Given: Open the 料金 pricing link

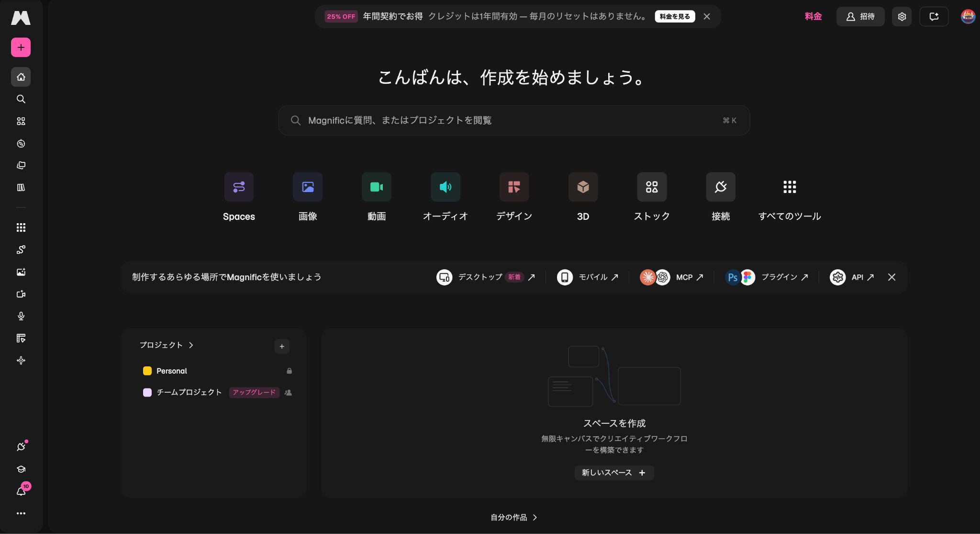Looking at the screenshot, I should point(813,17).
